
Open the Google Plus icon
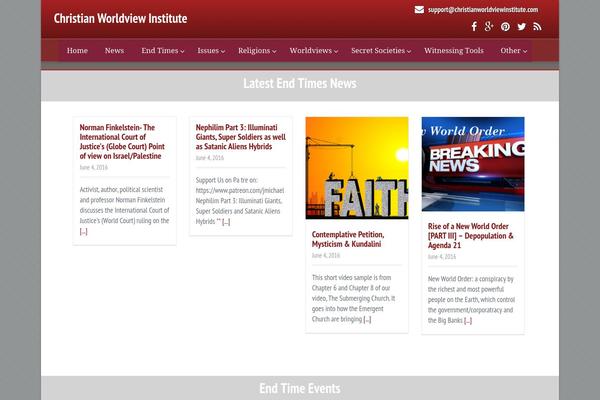tap(489, 26)
